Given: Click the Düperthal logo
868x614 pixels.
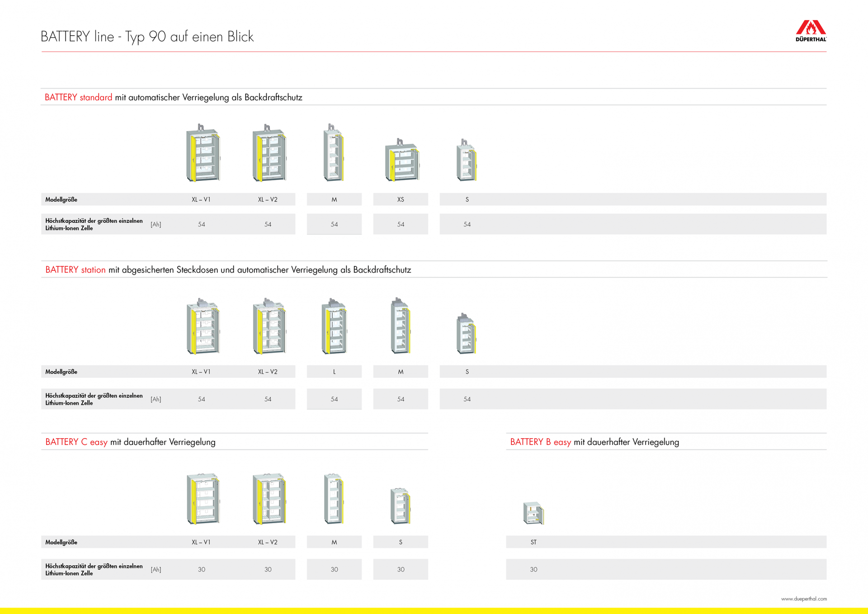Looking at the screenshot, I should [x=811, y=31].
